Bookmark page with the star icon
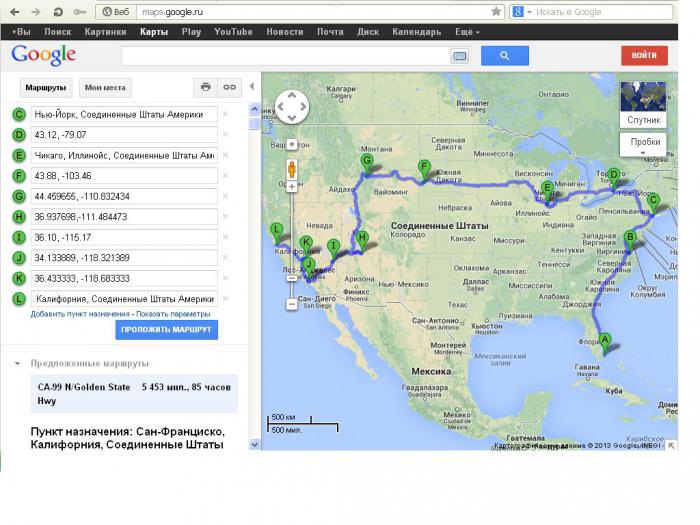The height and width of the screenshot is (525, 700). [x=496, y=12]
